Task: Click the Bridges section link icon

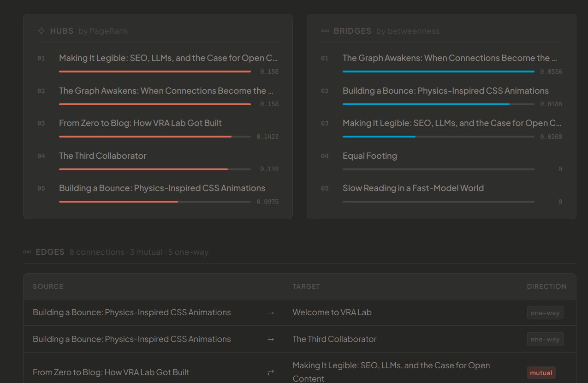Action: 325,31
